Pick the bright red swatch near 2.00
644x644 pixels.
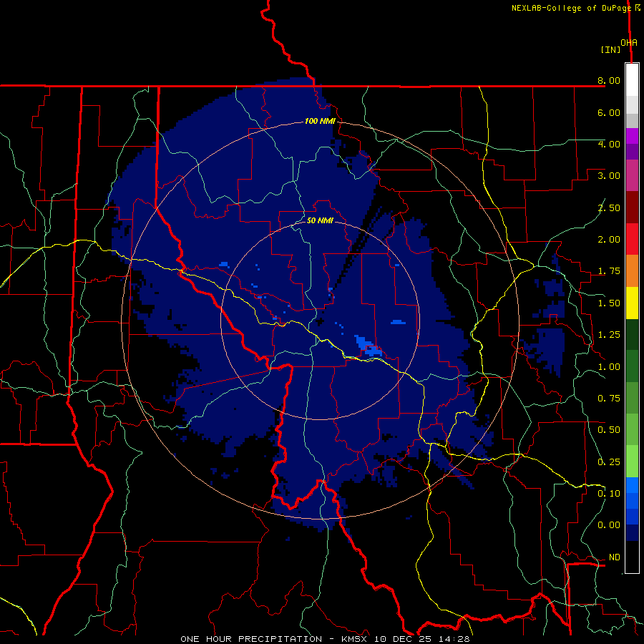(632, 239)
